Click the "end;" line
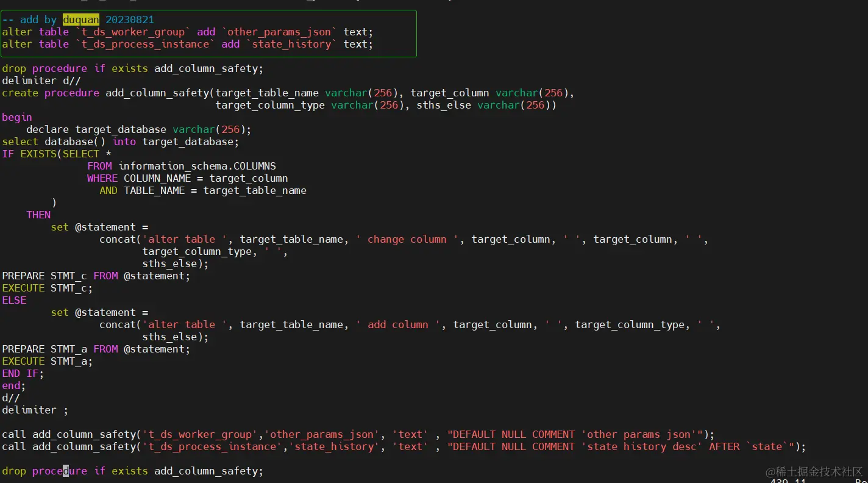The image size is (868, 483). tap(14, 385)
